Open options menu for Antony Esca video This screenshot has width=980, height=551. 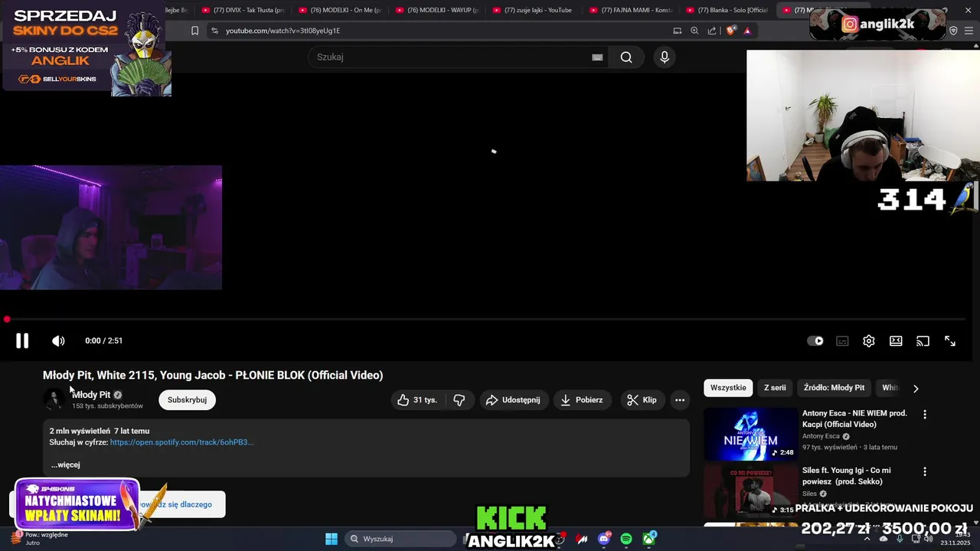(x=925, y=415)
